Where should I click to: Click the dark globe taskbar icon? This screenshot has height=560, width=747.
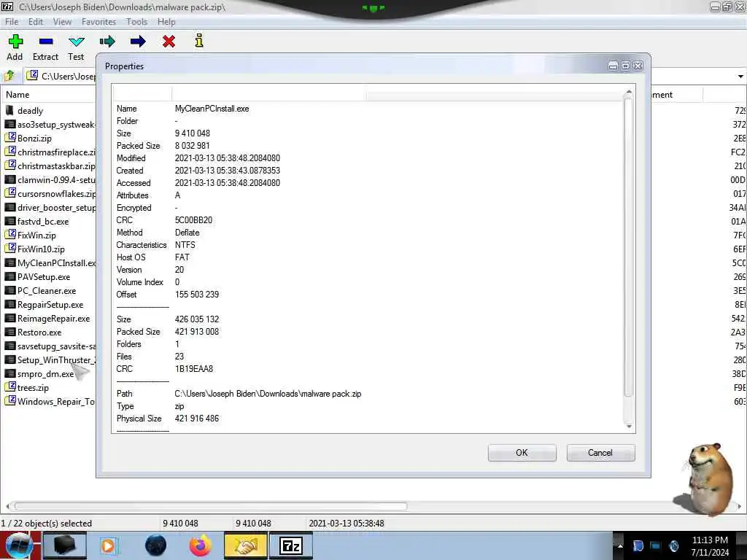155,545
